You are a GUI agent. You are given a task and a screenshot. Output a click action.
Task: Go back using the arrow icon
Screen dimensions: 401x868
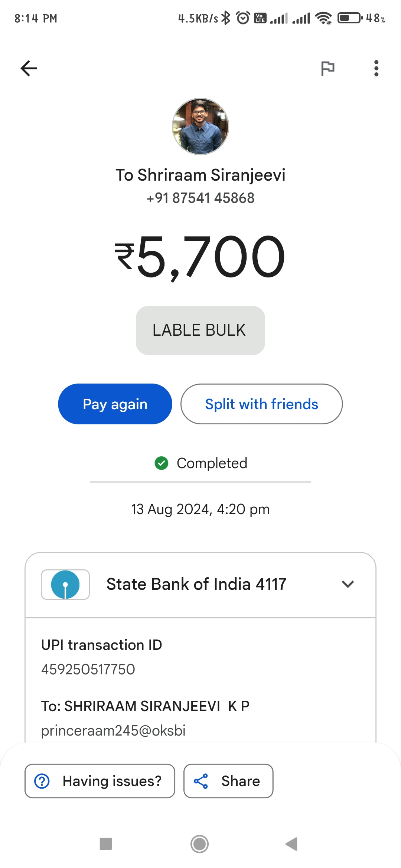tap(29, 68)
